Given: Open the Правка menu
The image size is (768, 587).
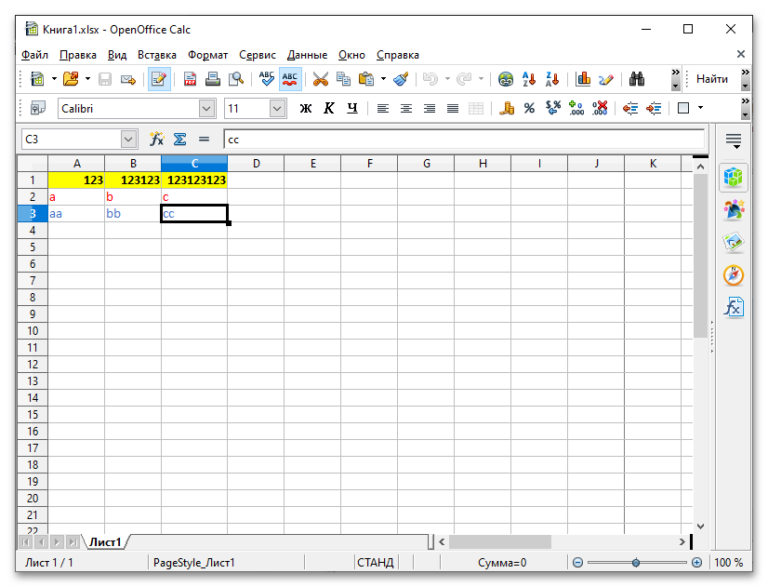Looking at the screenshot, I should coord(78,55).
